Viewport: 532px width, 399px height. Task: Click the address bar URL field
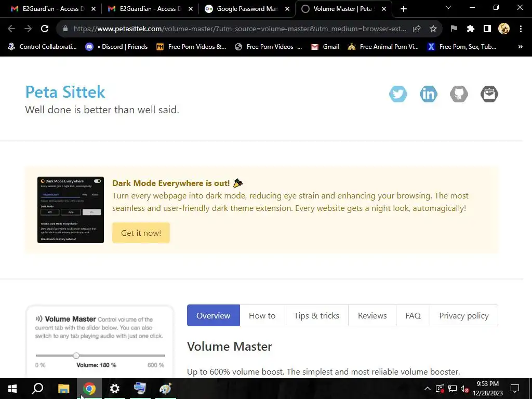pos(240,29)
